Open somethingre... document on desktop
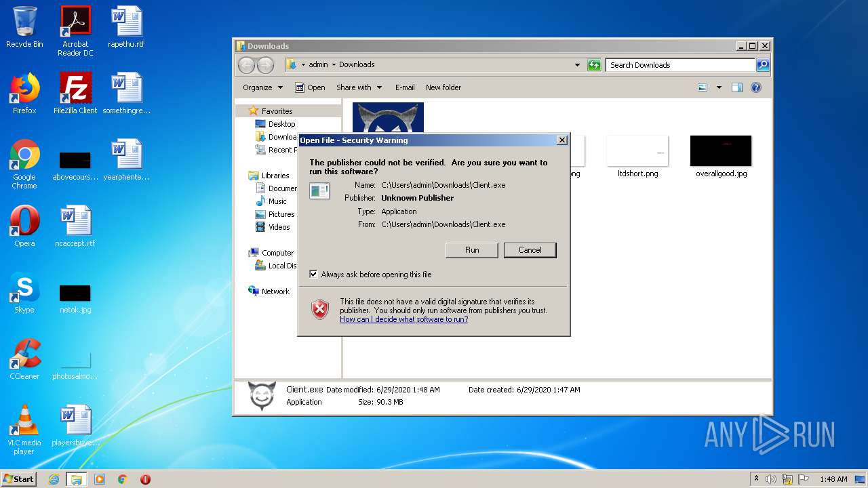 (x=126, y=94)
